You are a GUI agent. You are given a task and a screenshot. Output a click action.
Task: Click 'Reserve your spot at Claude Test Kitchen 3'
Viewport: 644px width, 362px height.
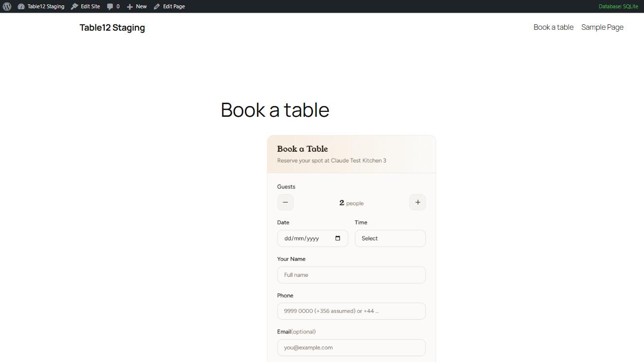[331, 161]
